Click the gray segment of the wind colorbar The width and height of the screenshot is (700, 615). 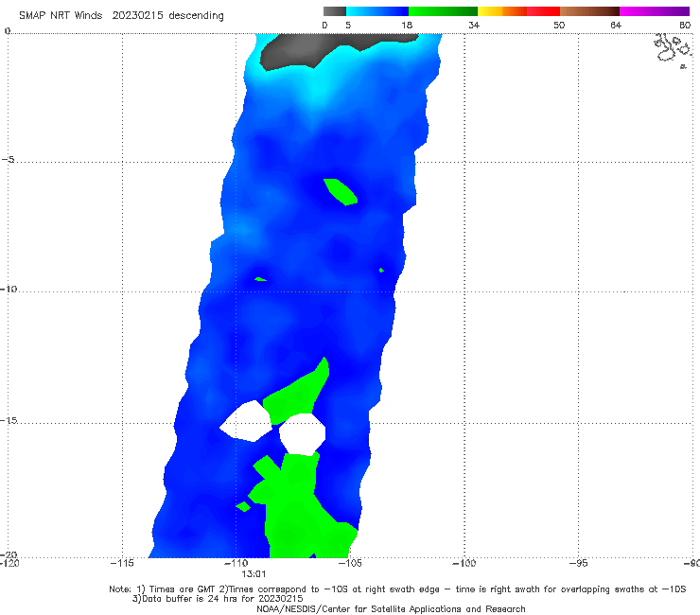[335, 11]
